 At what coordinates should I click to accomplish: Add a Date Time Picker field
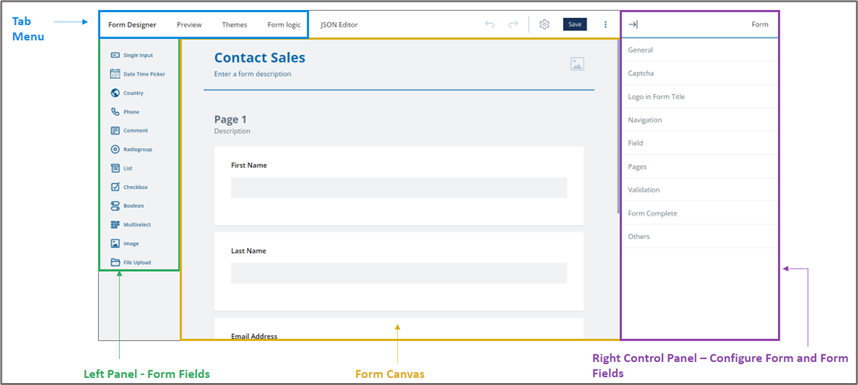(137, 74)
